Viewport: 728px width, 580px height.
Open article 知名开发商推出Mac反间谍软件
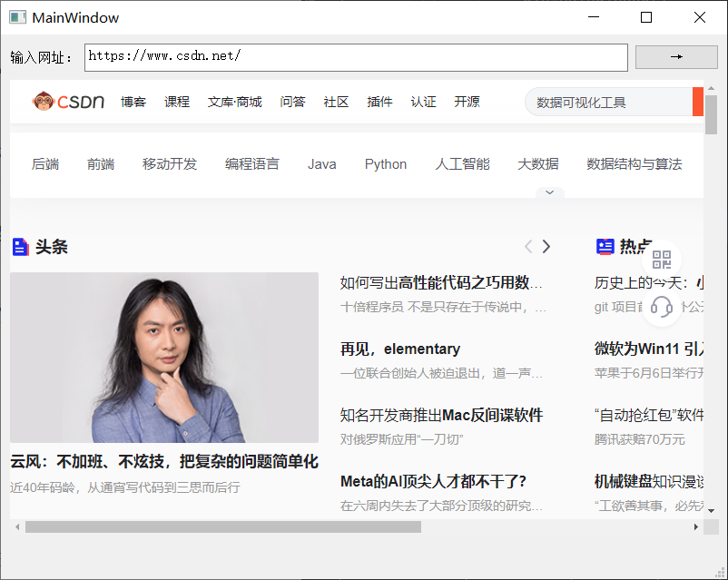441,415
